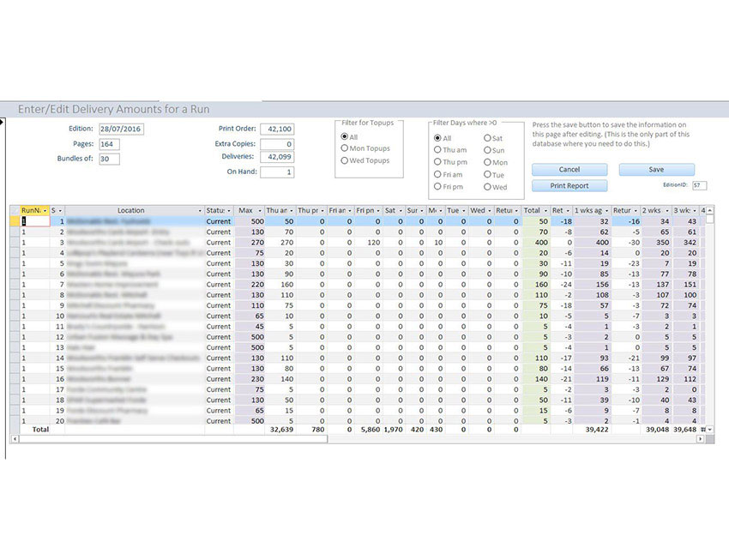Open the RunNo column filter dropdown

click(x=45, y=210)
